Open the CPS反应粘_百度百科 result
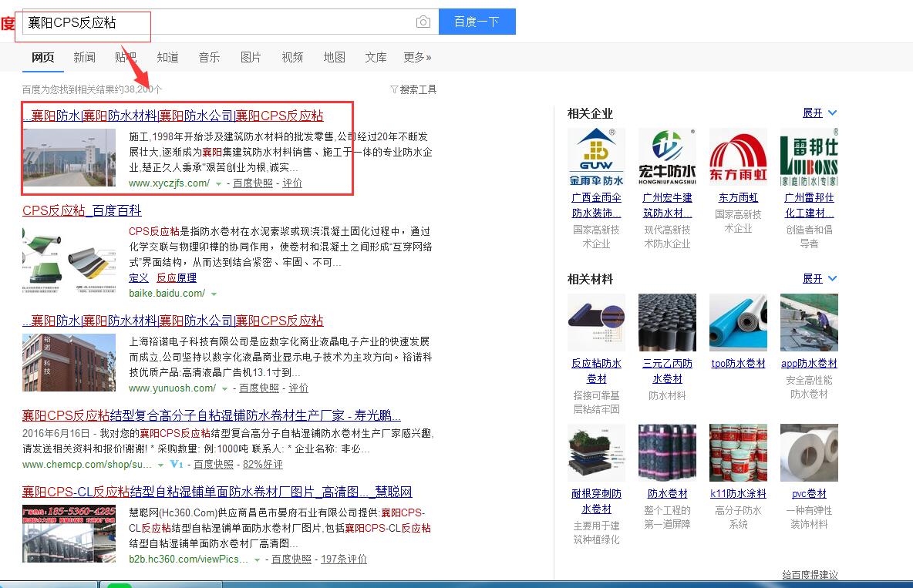 tap(82, 210)
